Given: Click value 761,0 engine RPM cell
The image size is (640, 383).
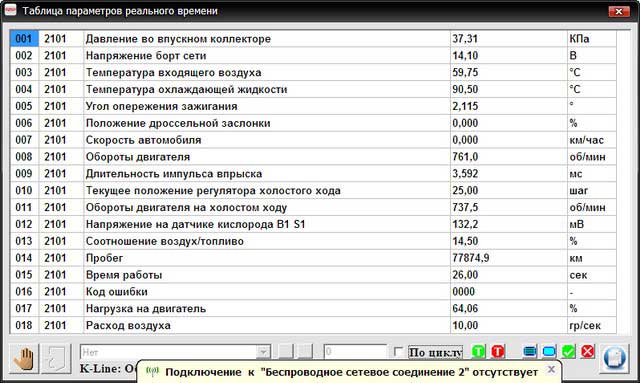Looking at the screenshot, I should click(509, 157).
